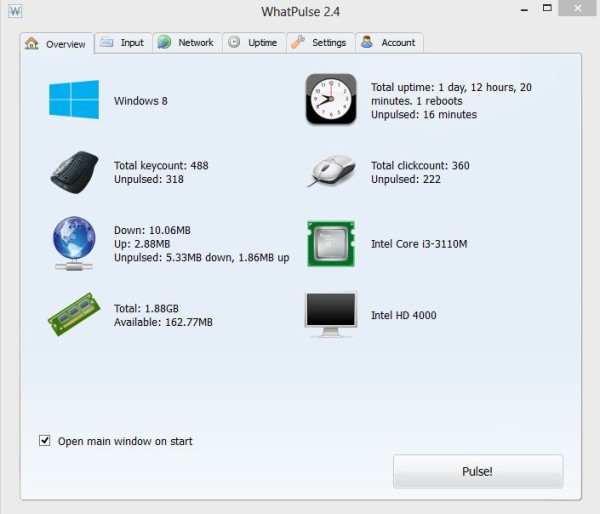Click the Open main window on start label
Screen dimensions: 600x514
click(x=125, y=441)
